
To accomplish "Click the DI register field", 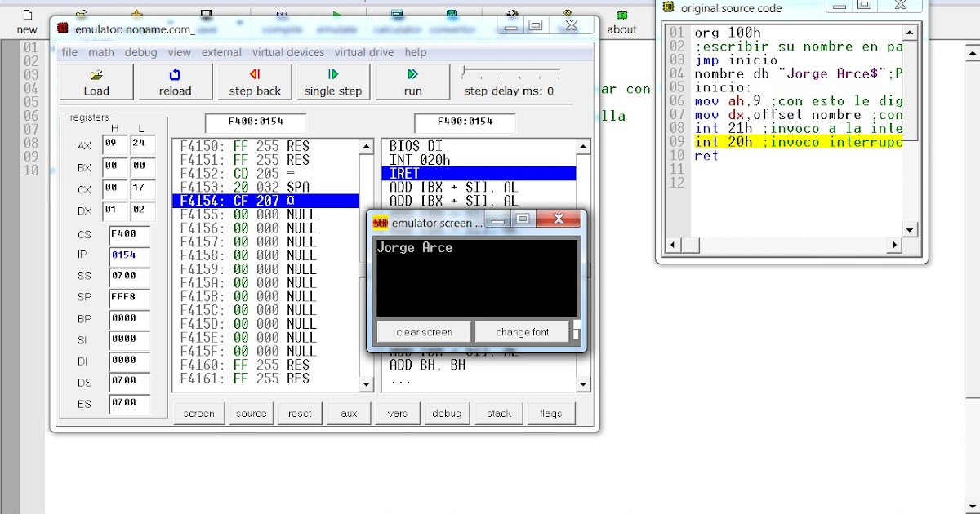I will 130,361.
